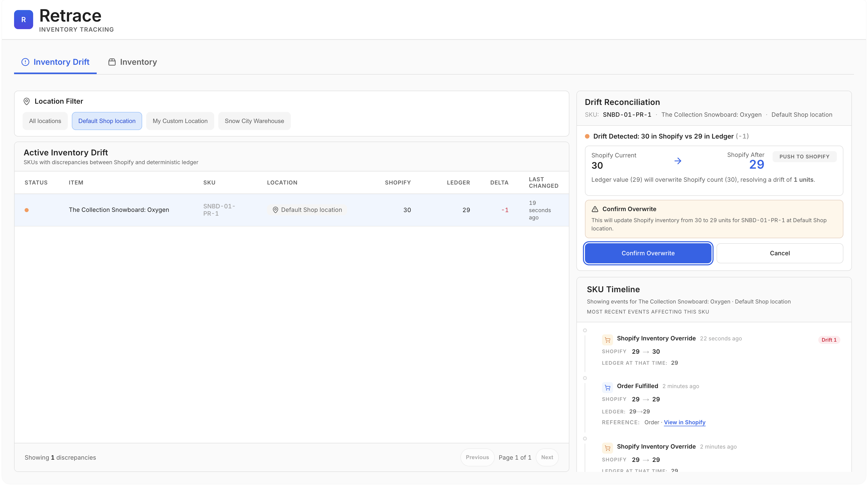The width and height of the screenshot is (868, 486).
Task: Cancel the drift overwrite
Action: [x=780, y=253]
